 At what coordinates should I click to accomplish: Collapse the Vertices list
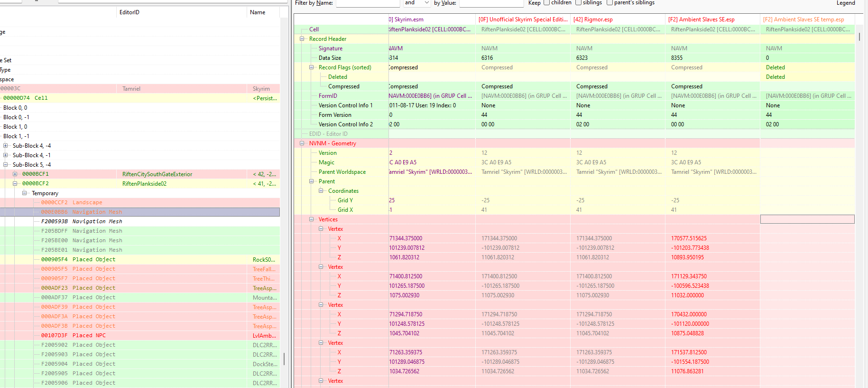(312, 219)
